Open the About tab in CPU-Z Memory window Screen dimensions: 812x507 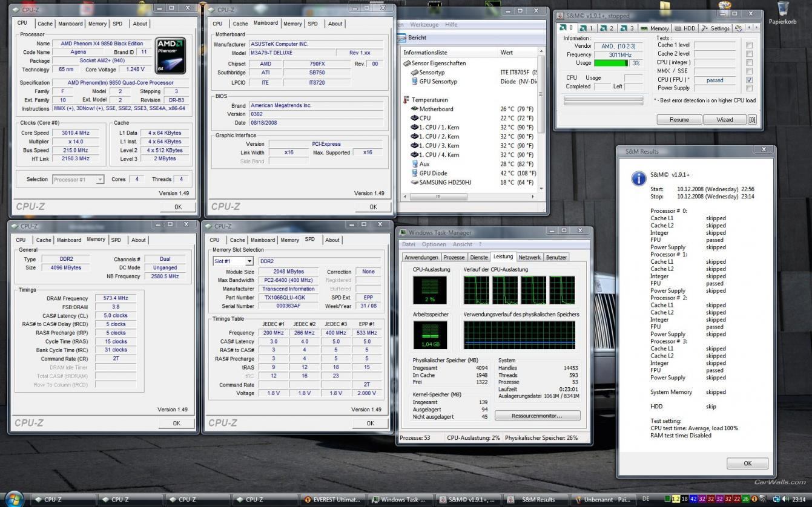point(139,240)
